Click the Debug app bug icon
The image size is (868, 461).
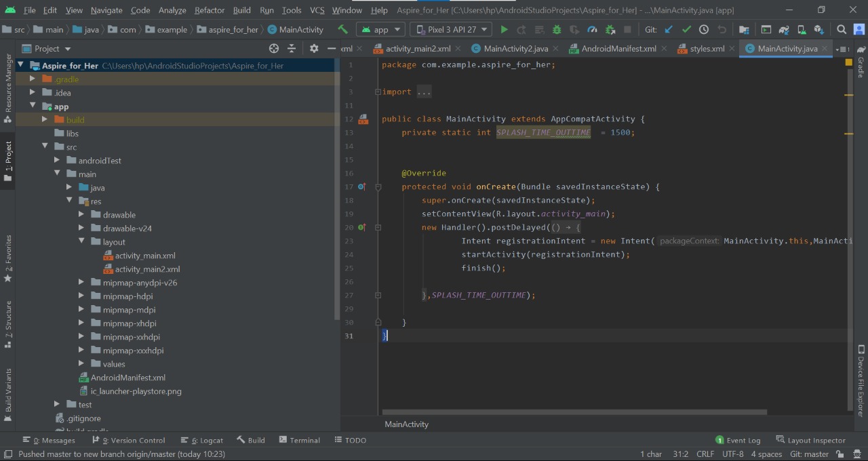coord(557,30)
